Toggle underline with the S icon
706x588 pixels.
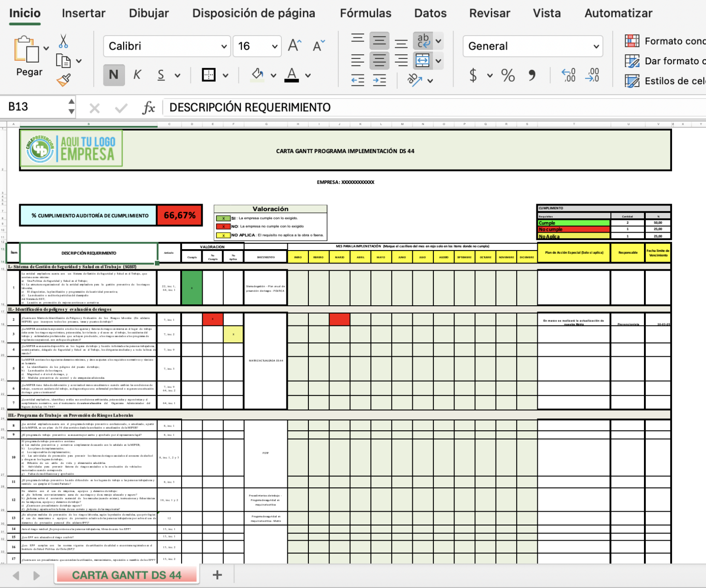tap(160, 74)
